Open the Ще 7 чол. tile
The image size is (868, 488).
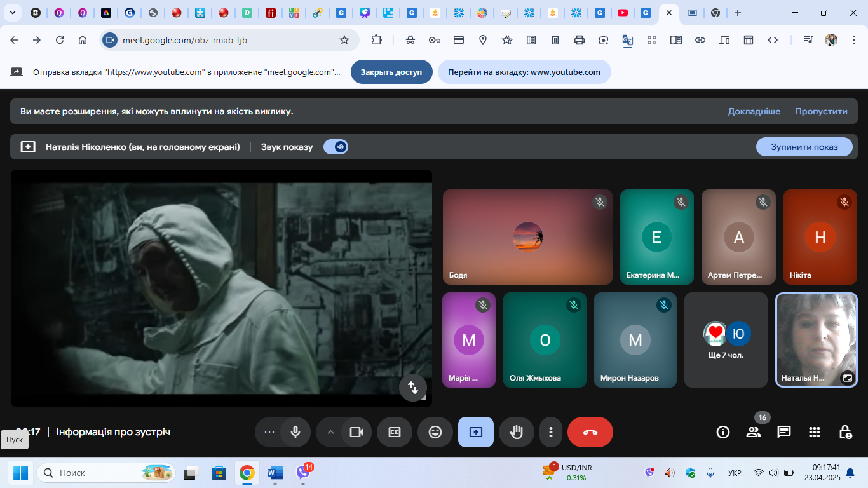point(726,340)
